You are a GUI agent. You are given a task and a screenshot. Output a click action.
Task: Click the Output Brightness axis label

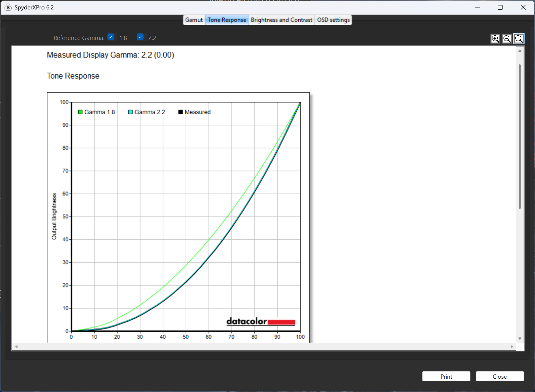tap(54, 216)
